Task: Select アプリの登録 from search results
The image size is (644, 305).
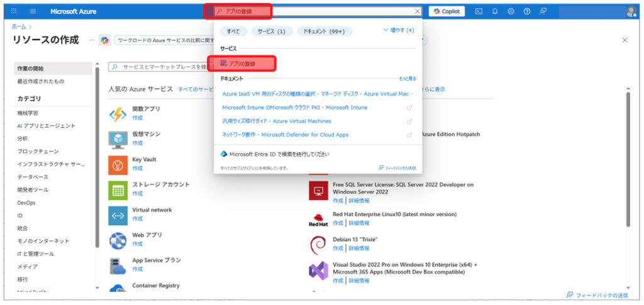Action: 242,64
